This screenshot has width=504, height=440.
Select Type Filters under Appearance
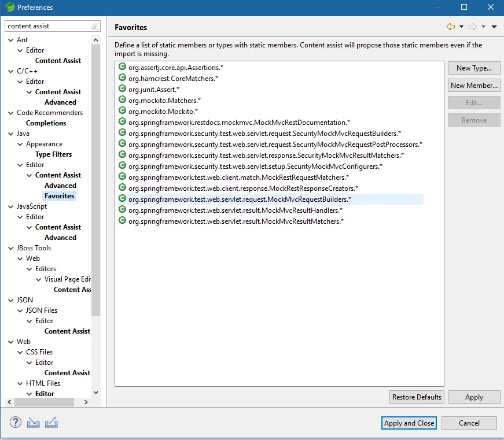53,154
